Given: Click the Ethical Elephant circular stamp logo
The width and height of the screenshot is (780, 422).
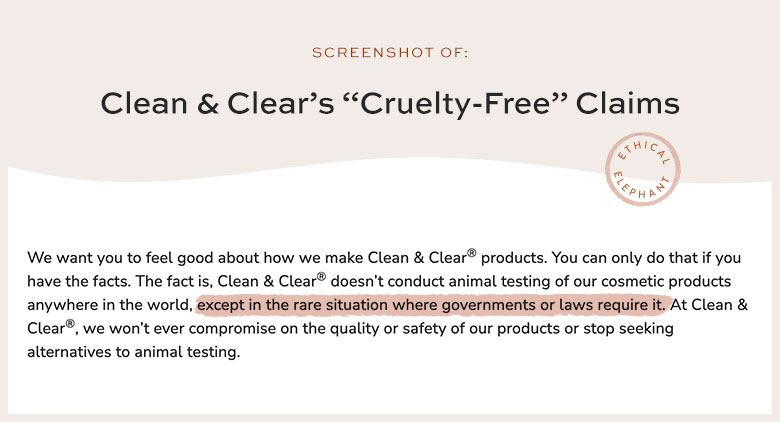Looking at the screenshot, I should [x=642, y=169].
